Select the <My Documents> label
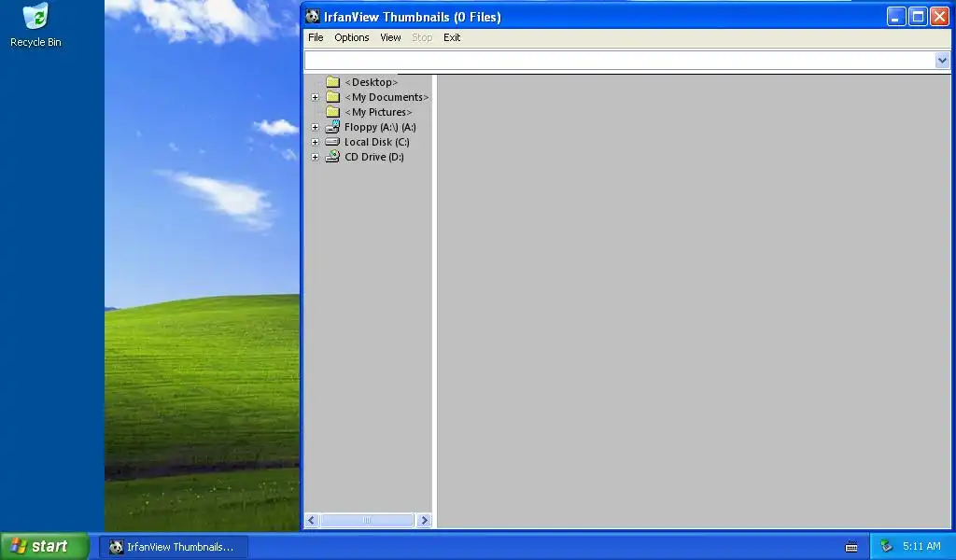 (x=387, y=97)
